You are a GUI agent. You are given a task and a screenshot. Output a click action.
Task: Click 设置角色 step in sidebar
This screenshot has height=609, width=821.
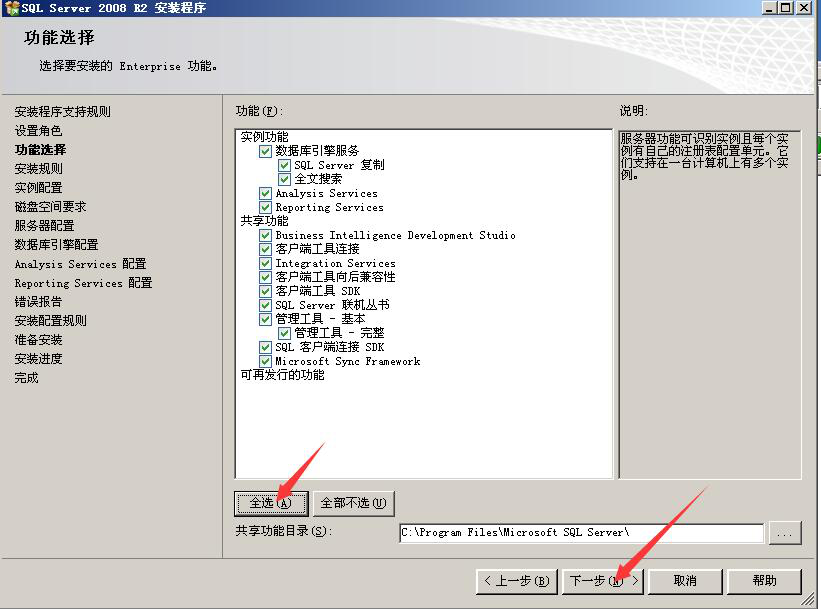38,131
